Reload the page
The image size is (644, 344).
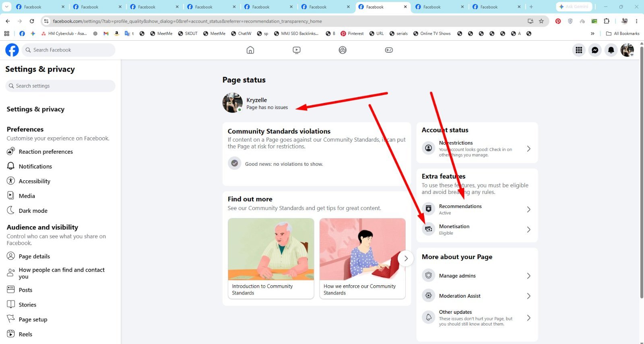(32, 21)
